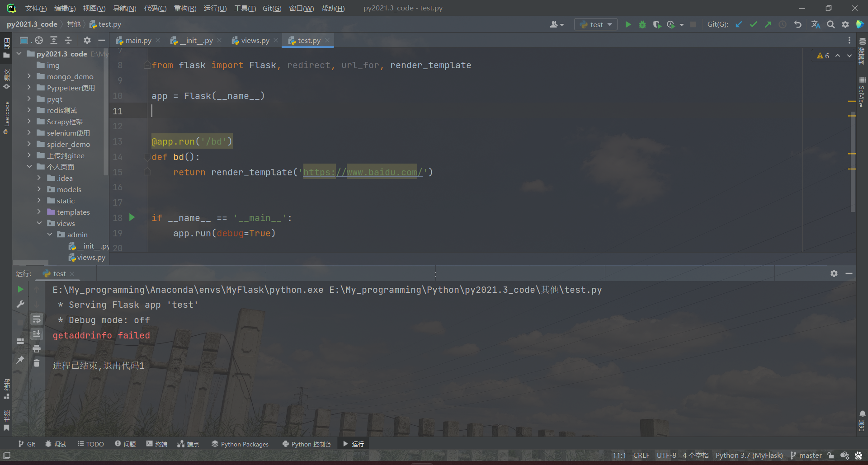Open the Git(G) menu in the menu bar
Viewport: 868px width, 465px height.
click(x=272, y=8)
